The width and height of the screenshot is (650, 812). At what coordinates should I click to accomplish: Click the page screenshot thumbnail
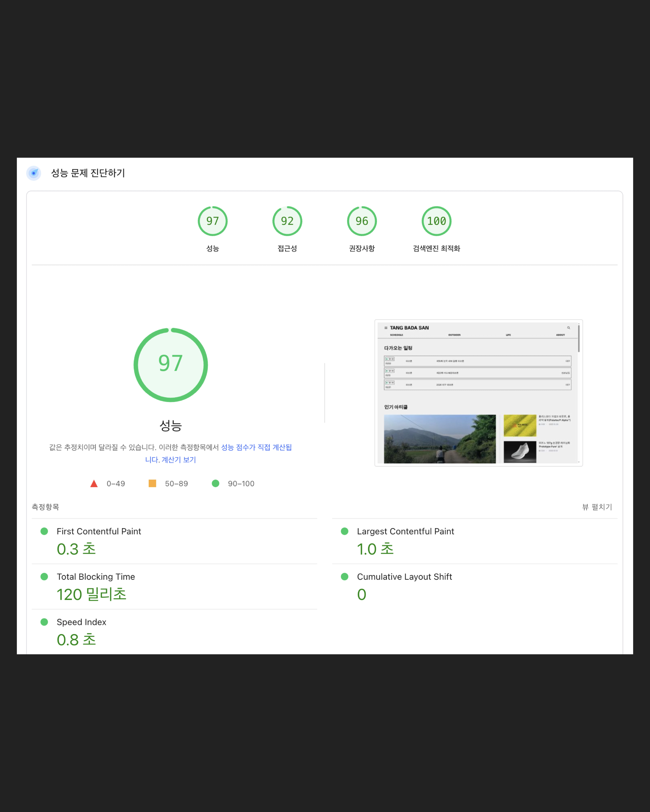pyautogui.click(x=478, y=393)
